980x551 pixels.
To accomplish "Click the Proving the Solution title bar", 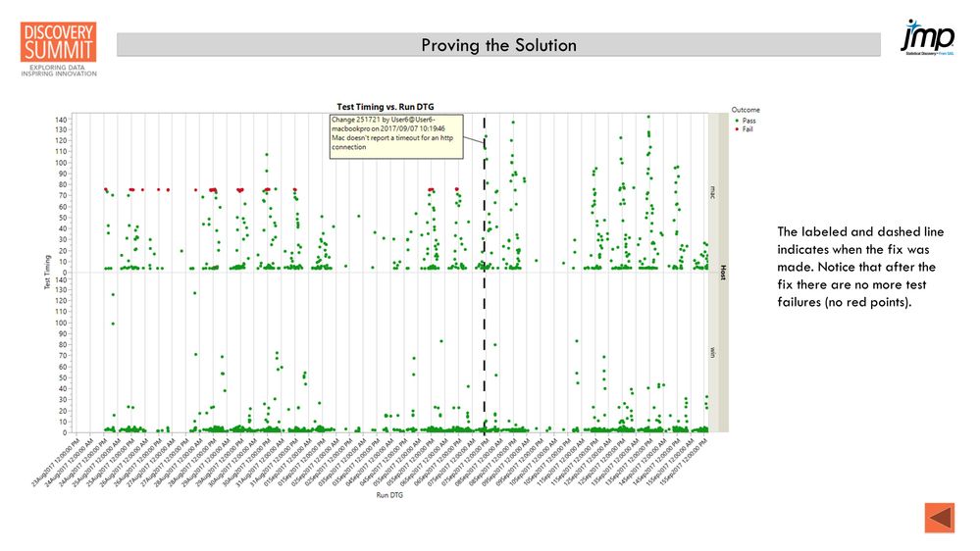I will 498,45.
